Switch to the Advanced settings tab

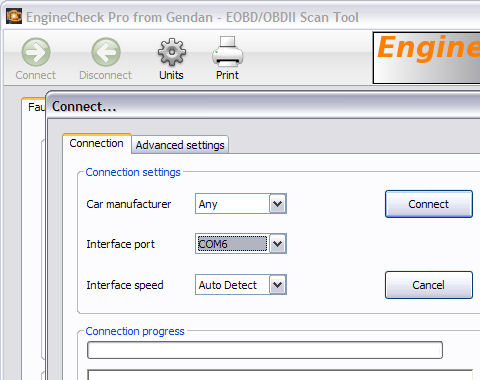[180, 145]
